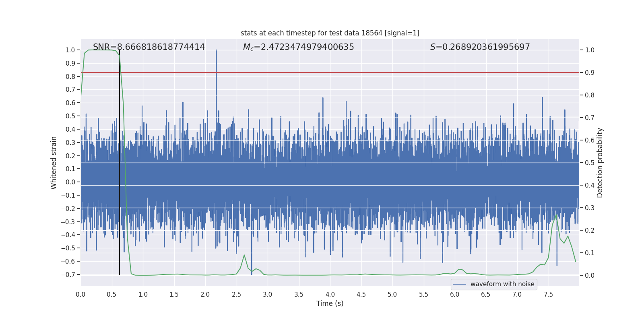Click the "Time (s)" x-axis label
The width and height of the screenshot is (644, 322).
point(330,303)
